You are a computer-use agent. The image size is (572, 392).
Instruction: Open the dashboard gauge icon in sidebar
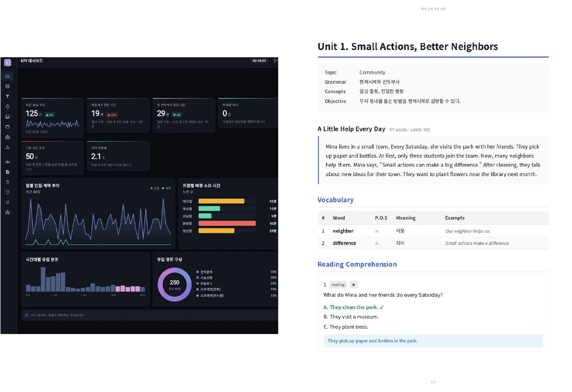(x=8, y=76)
